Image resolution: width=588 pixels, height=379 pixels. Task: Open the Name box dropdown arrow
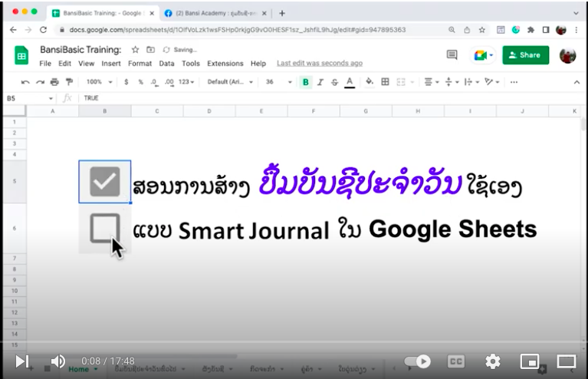[x=51, y=98]
